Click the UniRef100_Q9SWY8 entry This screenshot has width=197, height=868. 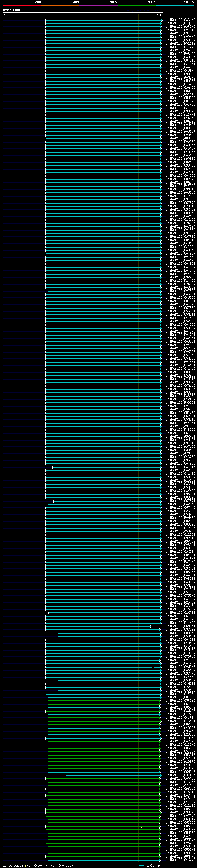click(180, 382)
